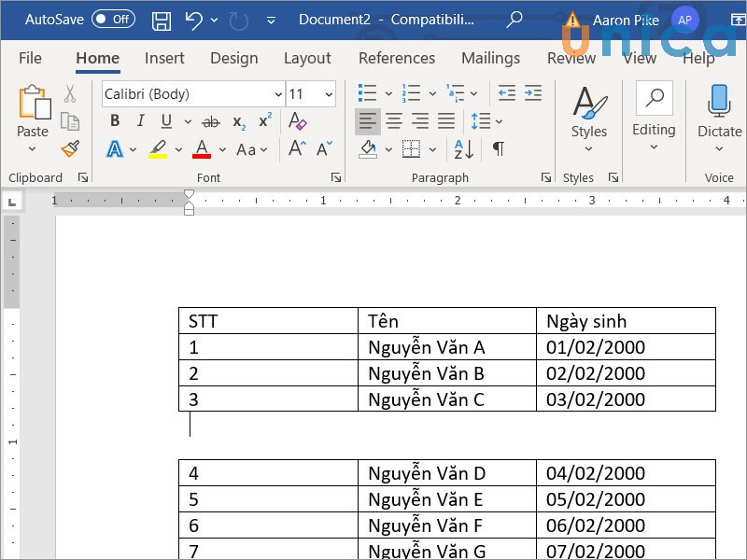This screenshot has height=560, width=747.
Task: Click the Show/Hide paragraph marks icon
Action: tap(499, 149)
